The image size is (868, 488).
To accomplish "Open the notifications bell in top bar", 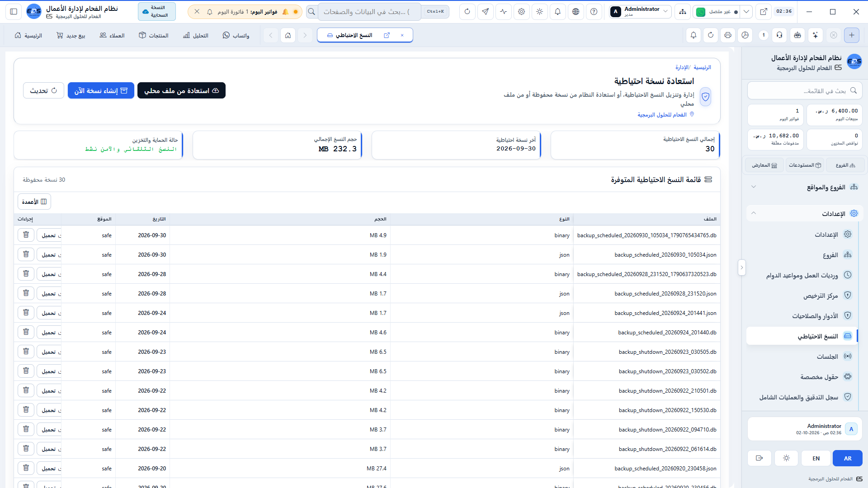I will 557,12.
